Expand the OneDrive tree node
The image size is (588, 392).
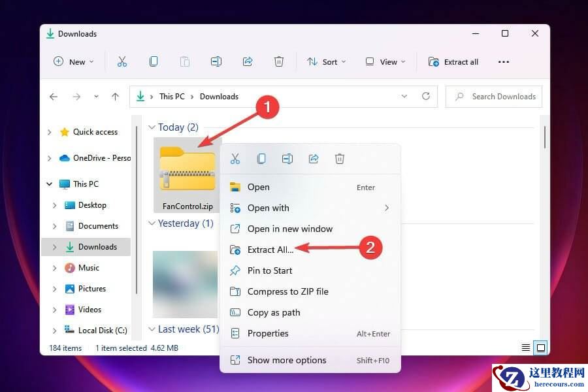[x=50, y=158]
